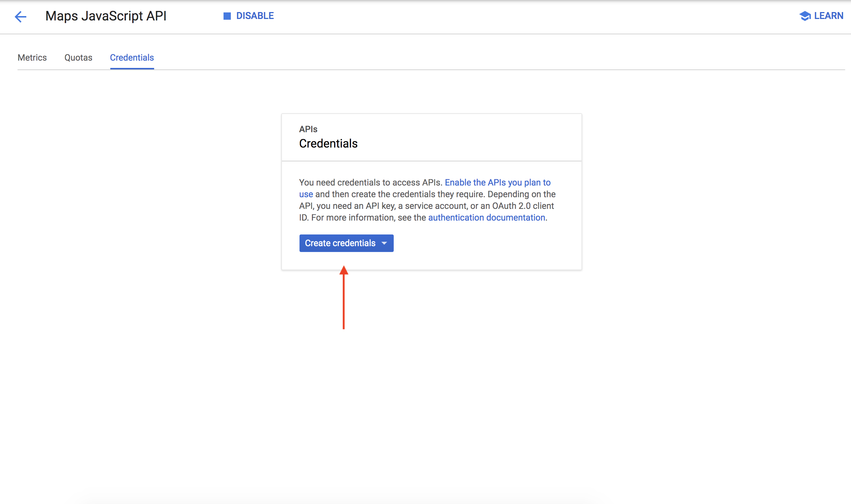
Task: Select the Credentials tab
Action: pos(132,58)
